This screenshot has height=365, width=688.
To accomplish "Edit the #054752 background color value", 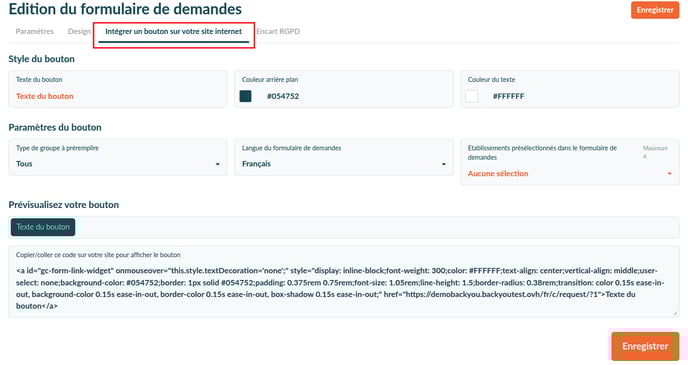I will tap(283, 96).
